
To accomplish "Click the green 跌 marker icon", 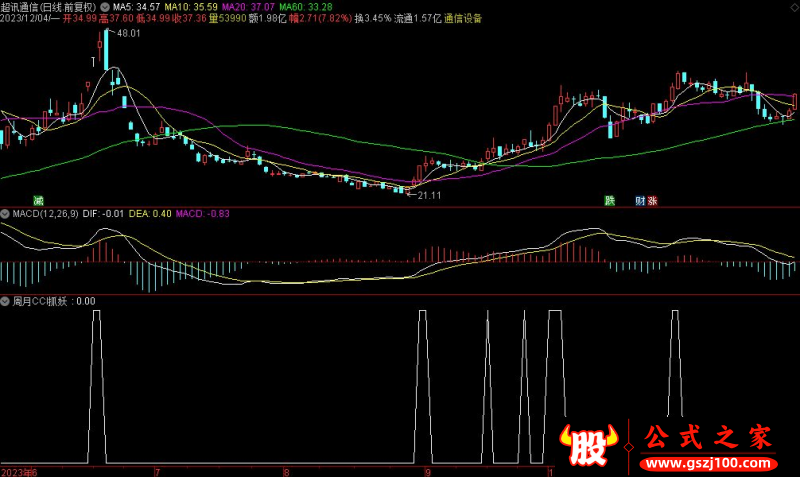I will (610, 200).
